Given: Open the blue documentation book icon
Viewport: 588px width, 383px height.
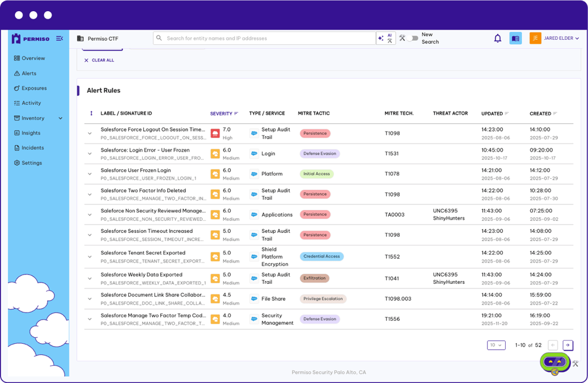Looking at the screenshot, I should [515, 38].
